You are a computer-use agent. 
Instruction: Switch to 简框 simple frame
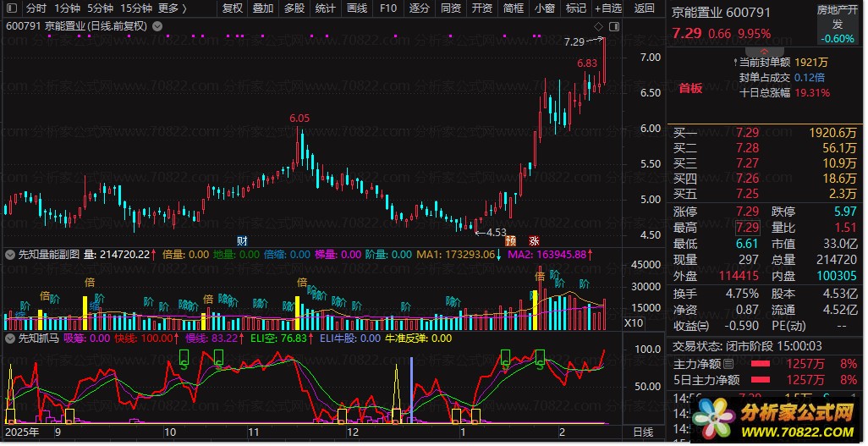pos(514,8)
